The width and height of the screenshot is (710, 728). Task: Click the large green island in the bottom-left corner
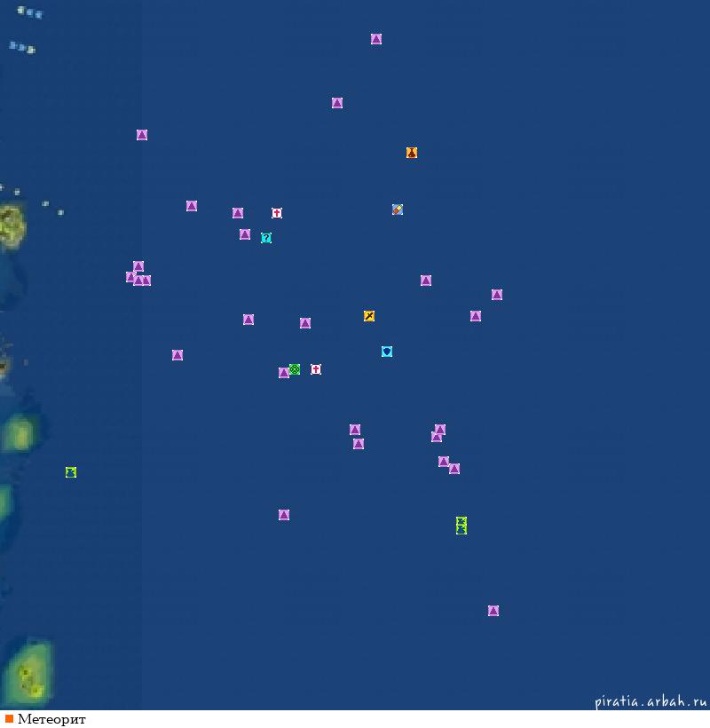[x=28, y=671]
